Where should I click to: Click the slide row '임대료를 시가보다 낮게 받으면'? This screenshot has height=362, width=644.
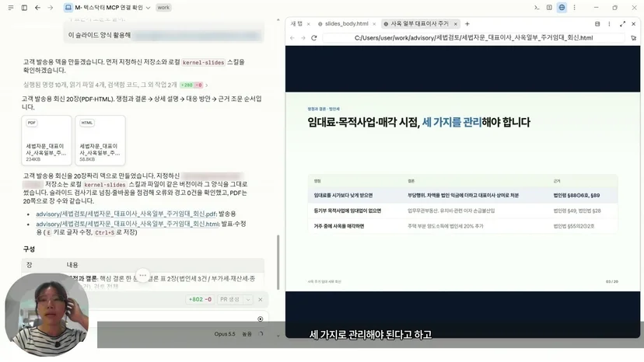(x=463, y=195)
